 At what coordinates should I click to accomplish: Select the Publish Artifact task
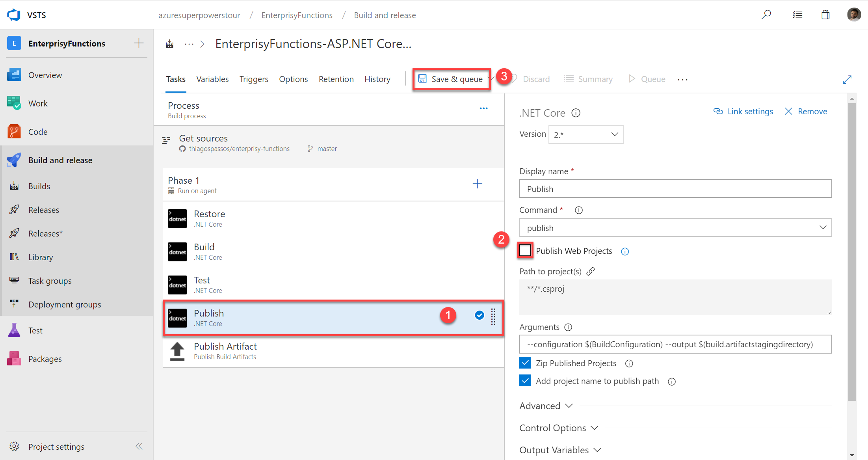coord(333,351)
